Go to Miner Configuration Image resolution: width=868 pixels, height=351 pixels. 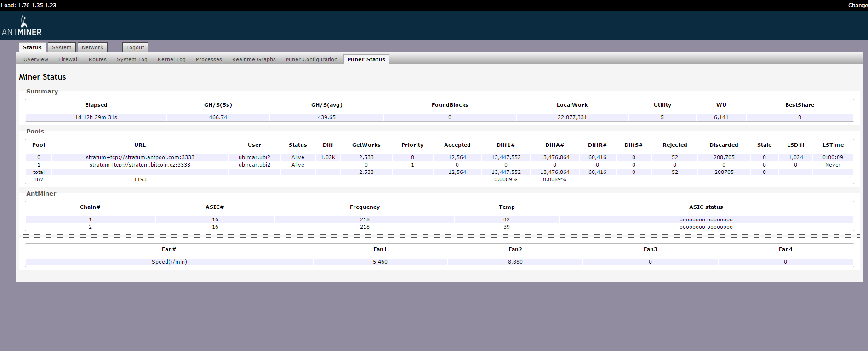(x=311, y=59)
